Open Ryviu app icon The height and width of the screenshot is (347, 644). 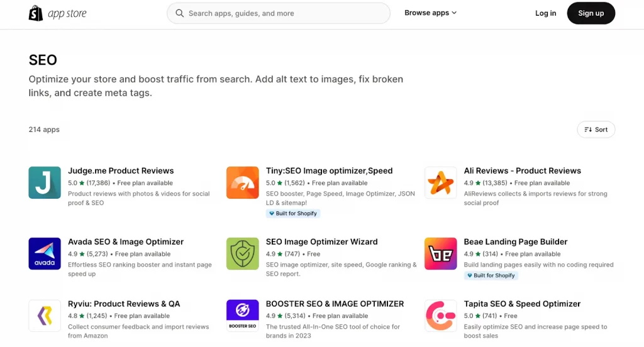(45, 316)
